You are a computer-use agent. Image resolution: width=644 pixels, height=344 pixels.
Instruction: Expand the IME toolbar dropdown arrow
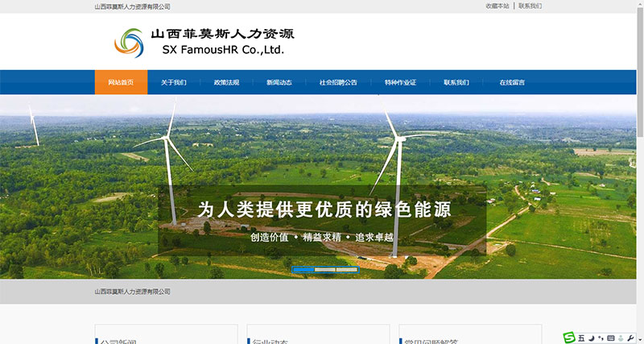coord(639,338)
